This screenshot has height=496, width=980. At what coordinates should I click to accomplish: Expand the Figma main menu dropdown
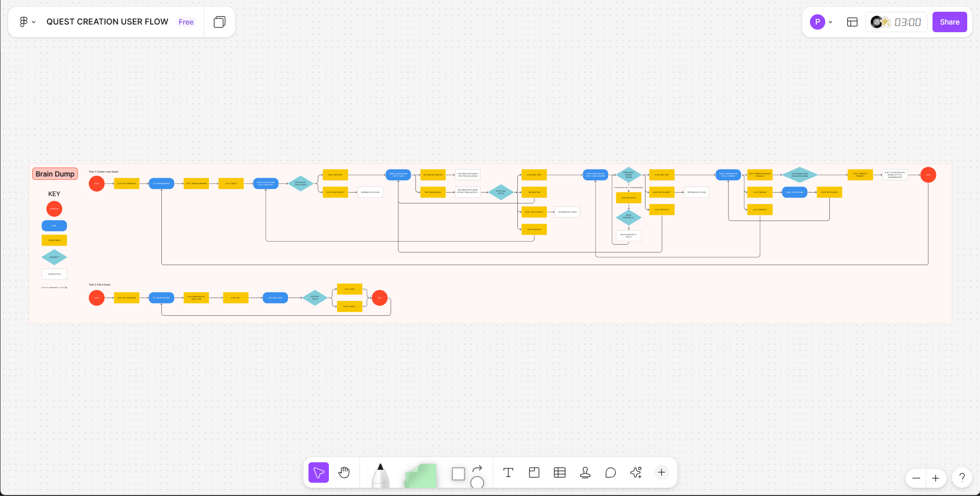[x=27, y=22]
